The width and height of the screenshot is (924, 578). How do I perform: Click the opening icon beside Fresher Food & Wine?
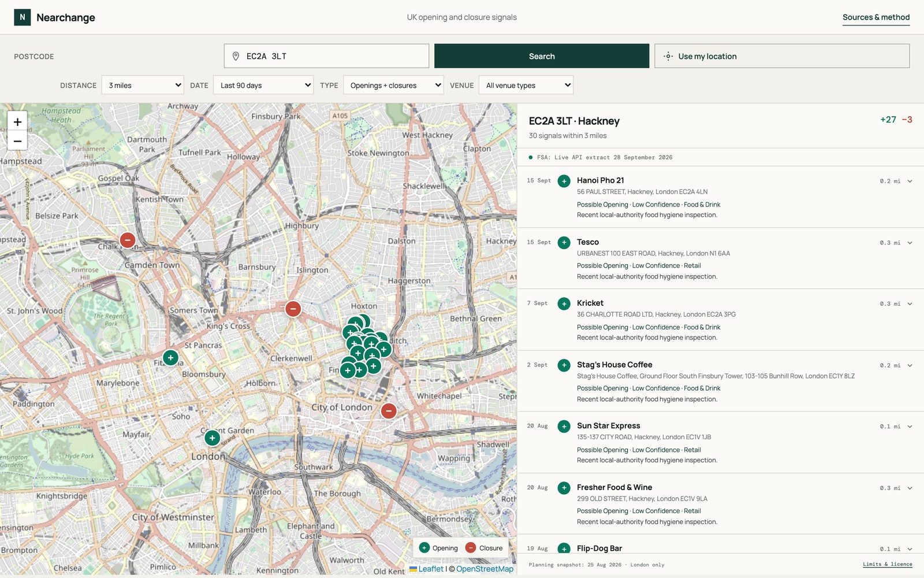pyautogui.click(x=564, y=488)
